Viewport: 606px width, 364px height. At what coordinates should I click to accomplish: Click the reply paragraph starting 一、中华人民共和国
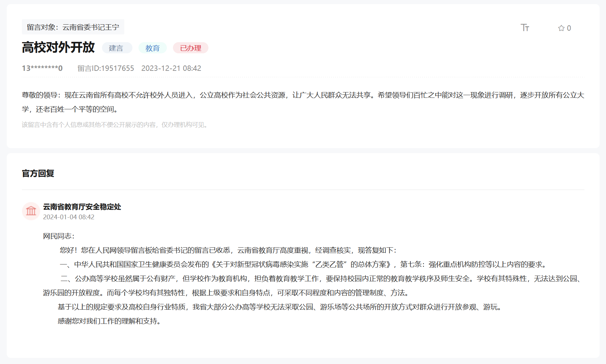pyautogui.click(x=303, y=264)
